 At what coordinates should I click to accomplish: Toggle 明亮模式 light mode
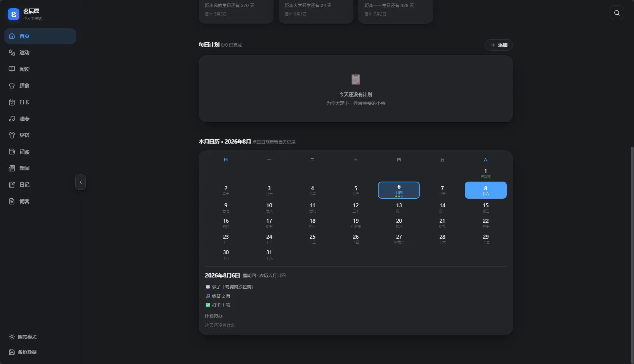(23, 337)
